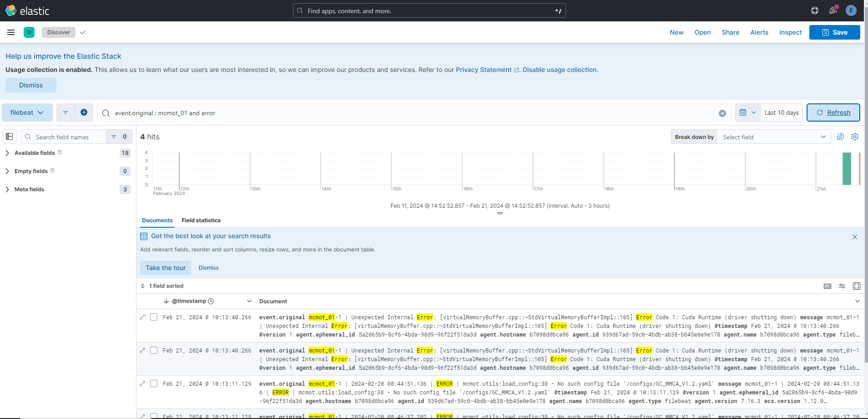Open the display options icon in table toolbar
Screen dimensions: 868x419
[x=842, y=286]
